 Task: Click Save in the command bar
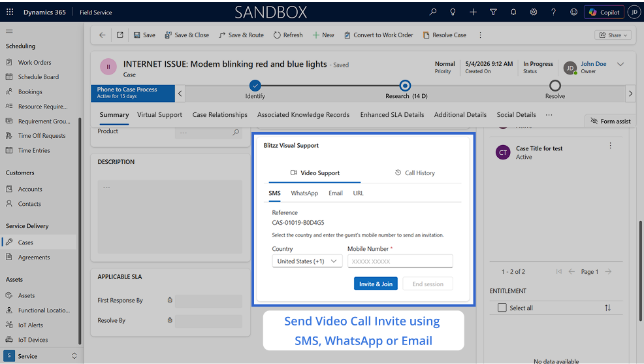point(144,35)
